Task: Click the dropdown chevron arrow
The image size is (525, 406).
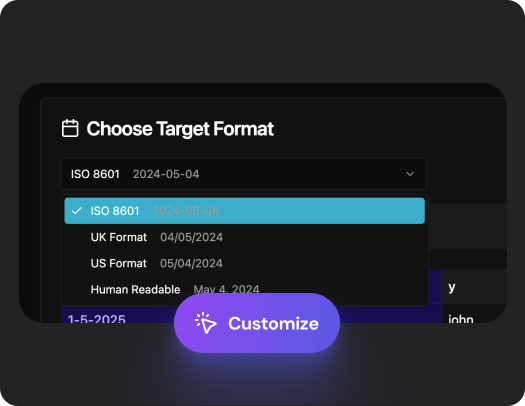Action: coord(410,174)
